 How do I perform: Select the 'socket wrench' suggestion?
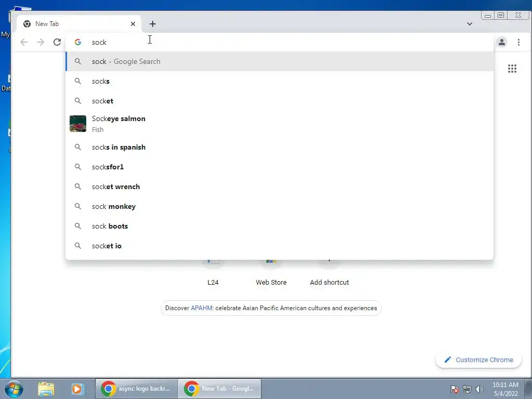[279, 187]
